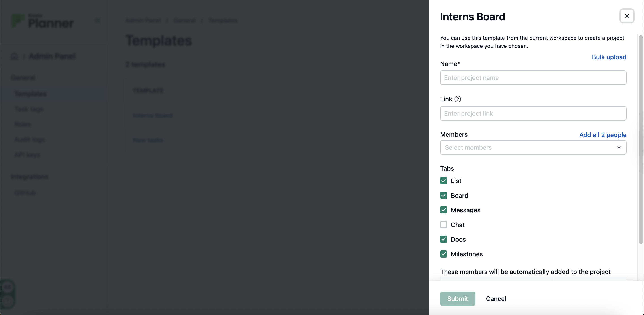Toggle the Docs tab checkbox
The height and width of the screenshot is (315, 644).
(x=443, y=239)
